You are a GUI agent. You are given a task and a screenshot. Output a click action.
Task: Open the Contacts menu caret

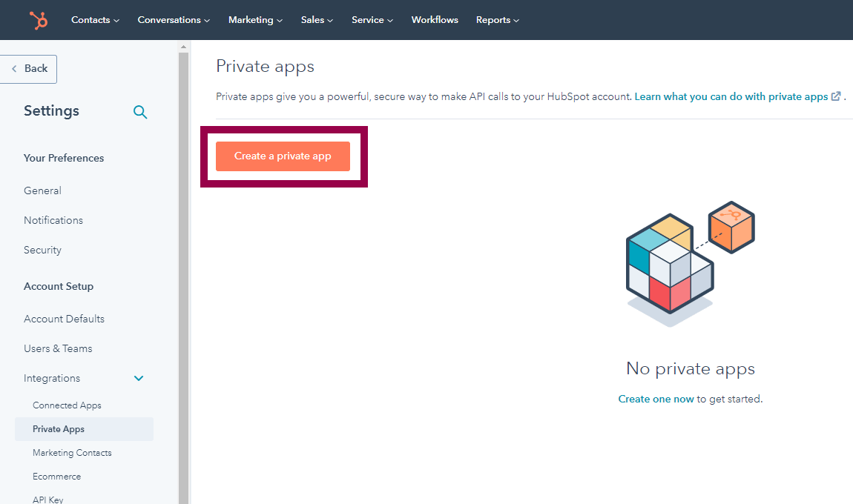coord(116,20)
